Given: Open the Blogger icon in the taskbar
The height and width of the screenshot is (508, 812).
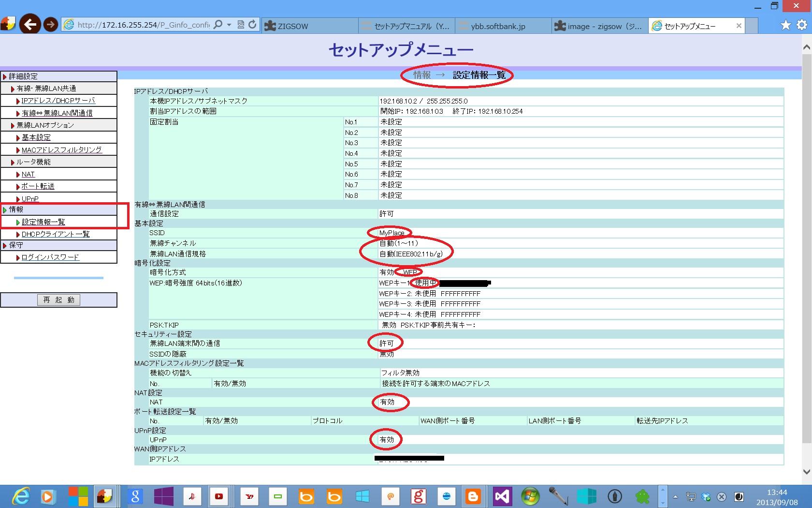Looking at the screenshot, I should point(473,496).
